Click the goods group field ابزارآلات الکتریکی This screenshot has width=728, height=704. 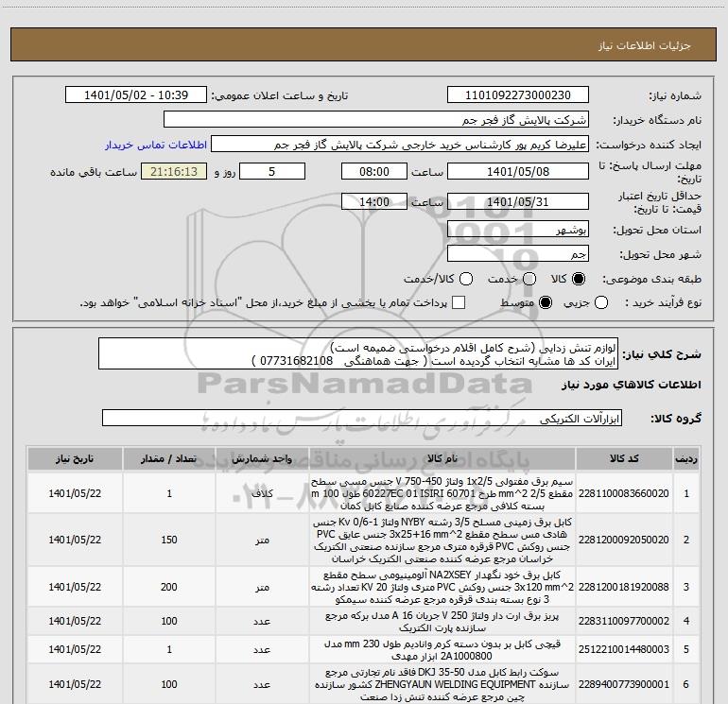coord(362,418)
